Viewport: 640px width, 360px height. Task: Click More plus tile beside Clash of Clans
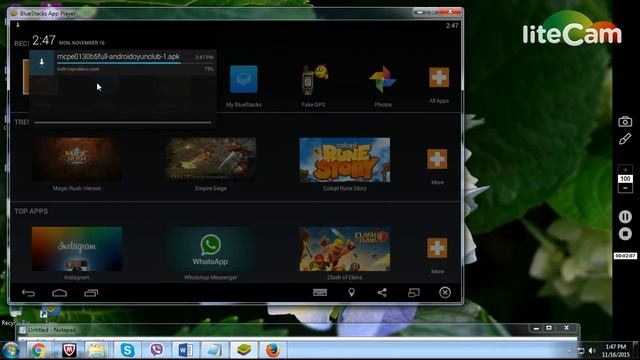437,248
